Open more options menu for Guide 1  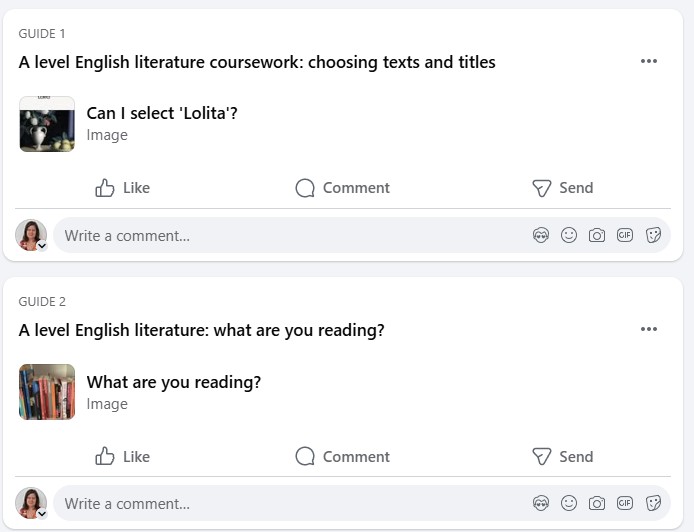click(649, 61)
